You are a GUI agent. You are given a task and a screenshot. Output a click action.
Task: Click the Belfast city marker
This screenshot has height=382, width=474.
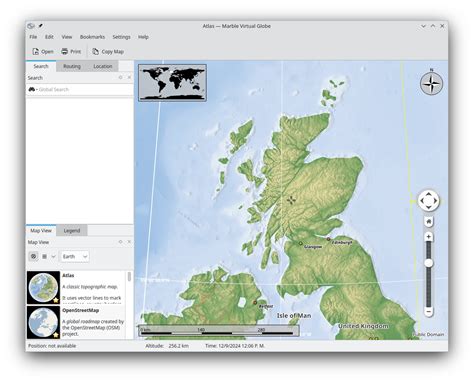click(255, 303)
